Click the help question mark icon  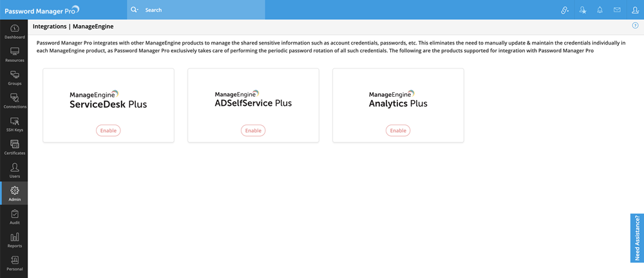(636, 26)
